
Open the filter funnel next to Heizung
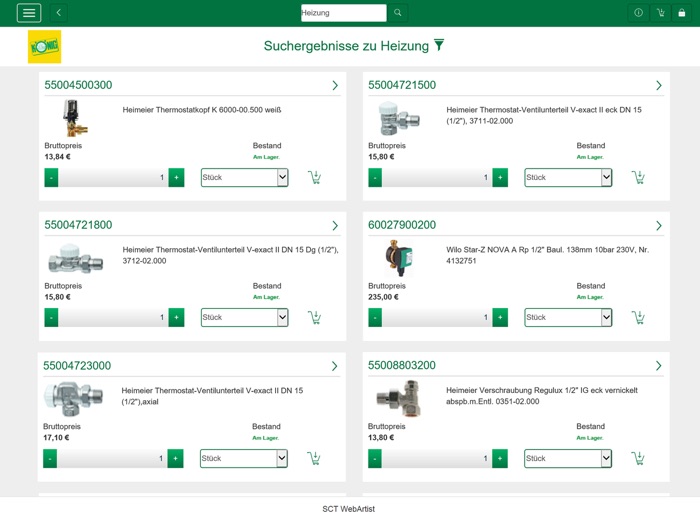point(438,45)
